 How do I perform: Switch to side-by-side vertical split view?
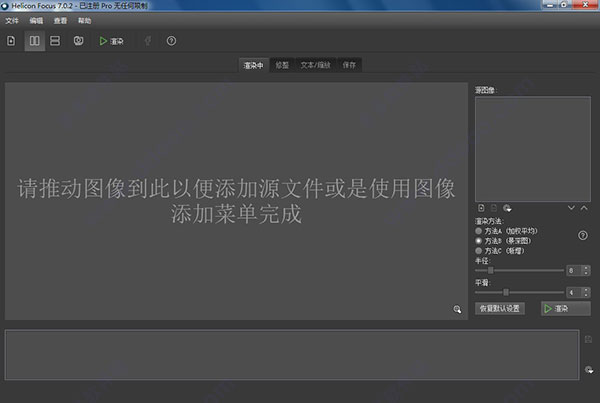(x=34, y=41)
